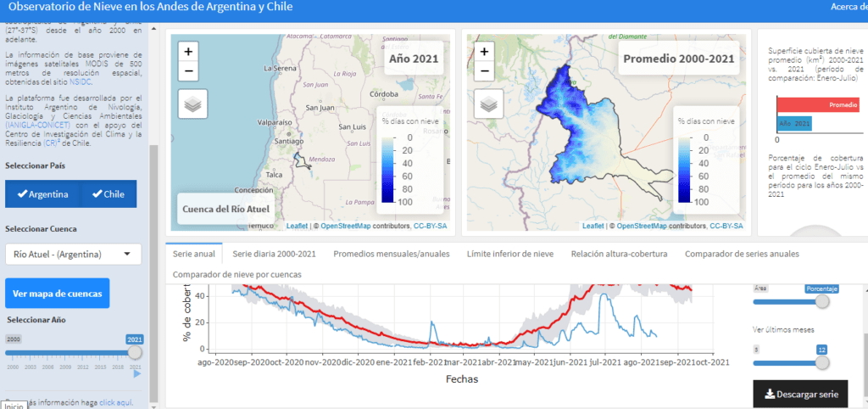Move the Área/Porcentaje slider handle
Image resolution: width=868 pixels, height=409 pixels.
tap(822, 301)
